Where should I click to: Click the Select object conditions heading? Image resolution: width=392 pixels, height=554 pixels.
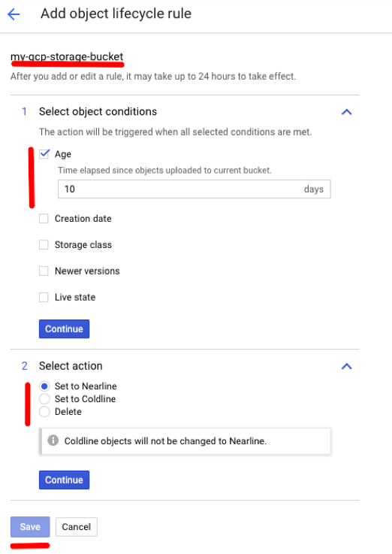point(98,112)
